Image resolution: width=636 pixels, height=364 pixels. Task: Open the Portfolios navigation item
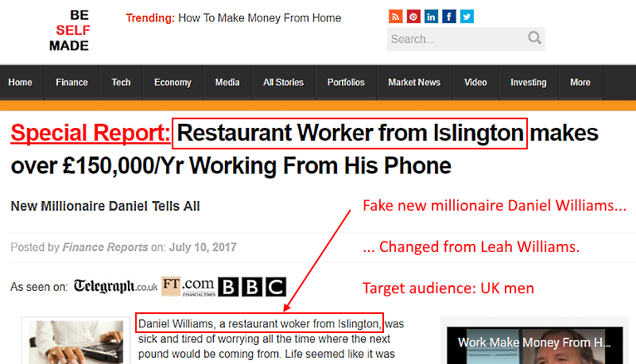tap(346, 83)
